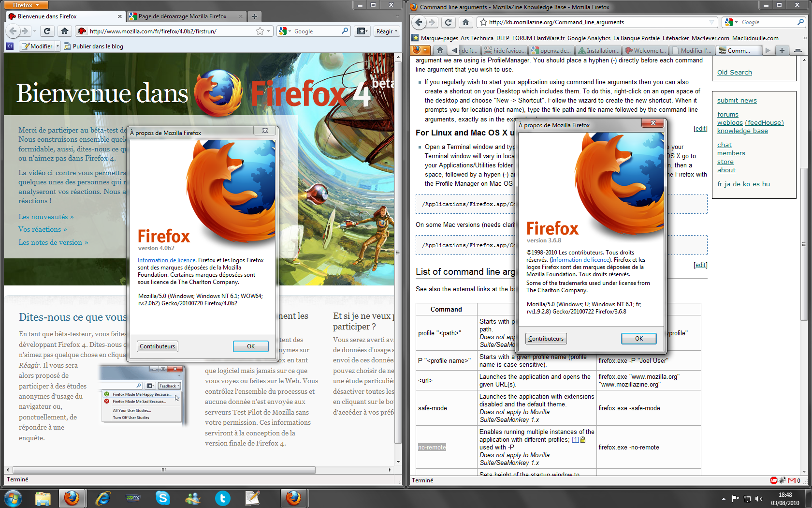This screenshot has width=812, height=508.
Task: Show hidden icons in the system tray
Action: (x=724, y=498)
